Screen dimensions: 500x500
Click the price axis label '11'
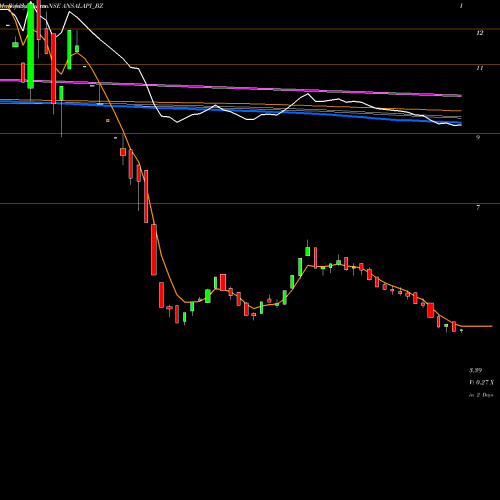point(479,68)
